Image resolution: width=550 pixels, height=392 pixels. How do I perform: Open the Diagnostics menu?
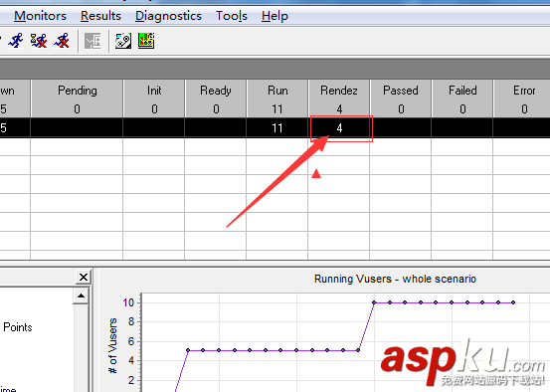point(168,16)
